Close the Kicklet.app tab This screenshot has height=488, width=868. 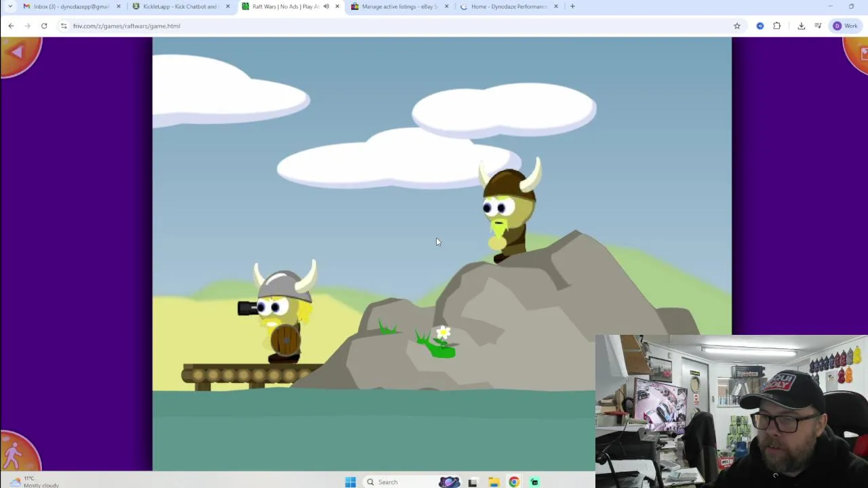228,7
